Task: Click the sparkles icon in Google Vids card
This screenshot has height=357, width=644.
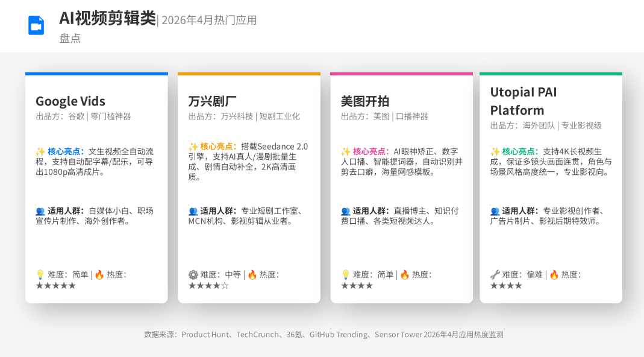Action: pyautogui.click(x=40, y=151)
